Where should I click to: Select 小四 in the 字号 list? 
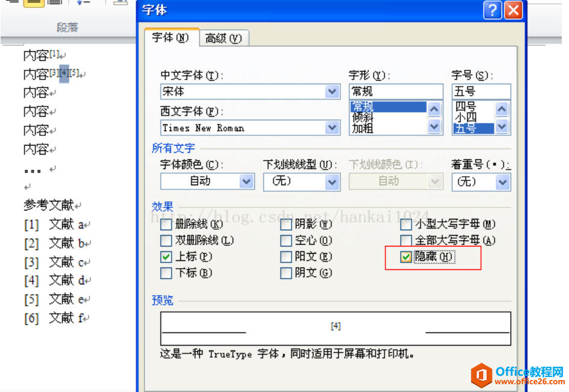pos(473,117)
